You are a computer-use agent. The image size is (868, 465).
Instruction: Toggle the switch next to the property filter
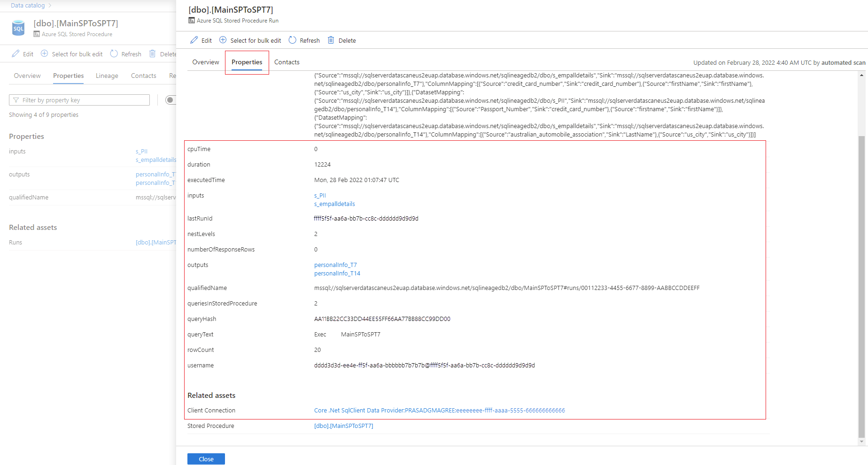(x=170, y=100)
